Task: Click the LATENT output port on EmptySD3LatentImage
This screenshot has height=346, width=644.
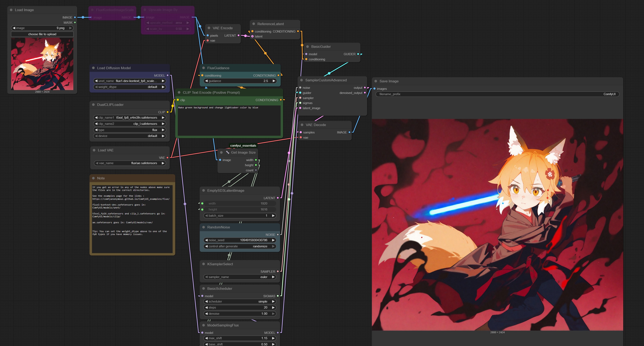Action: [278, 198]
